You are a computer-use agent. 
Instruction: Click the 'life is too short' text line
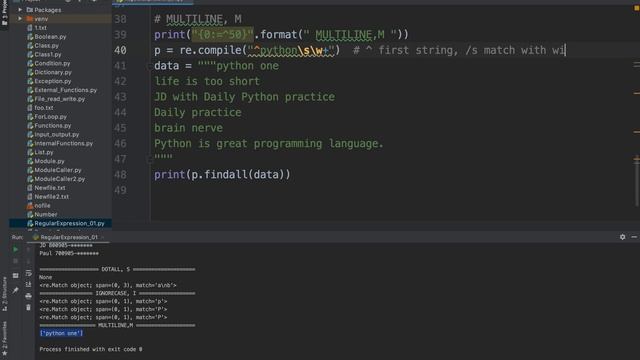(207, 81)
